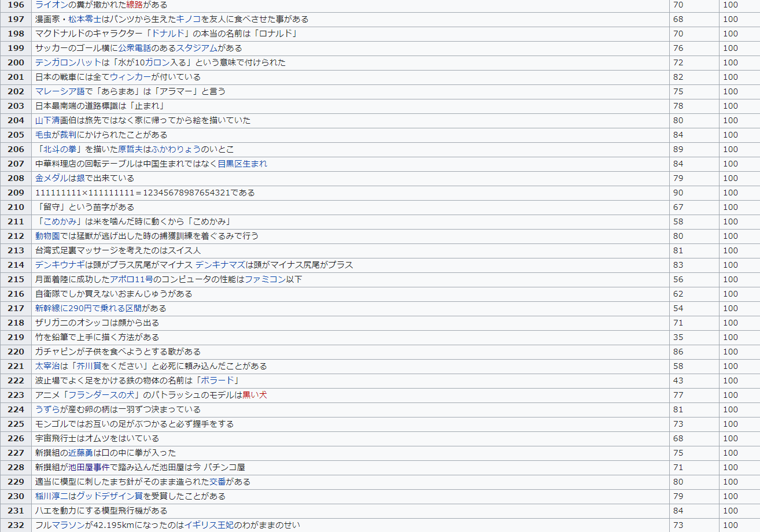Follow the red 線路 link
Image resolution: width=760 pixels, height=532 pixels.
134,5
